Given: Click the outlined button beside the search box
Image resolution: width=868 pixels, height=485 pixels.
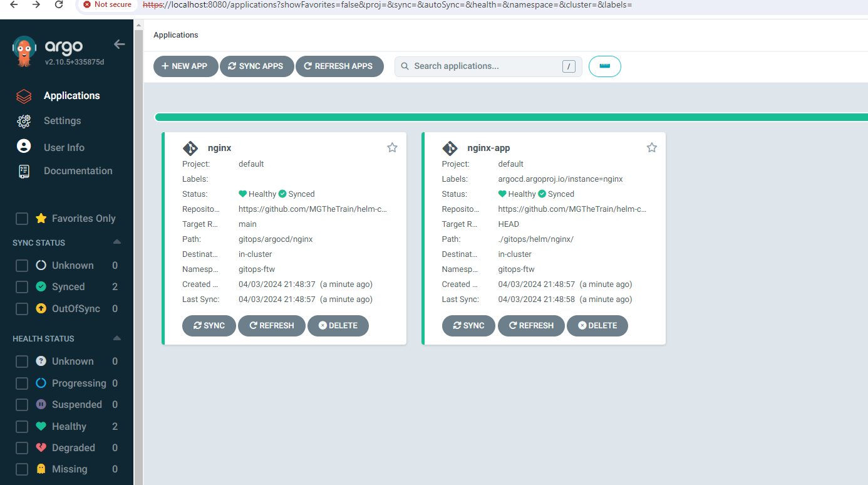Looking at the screenshot, I should click(x=605, y=66).
